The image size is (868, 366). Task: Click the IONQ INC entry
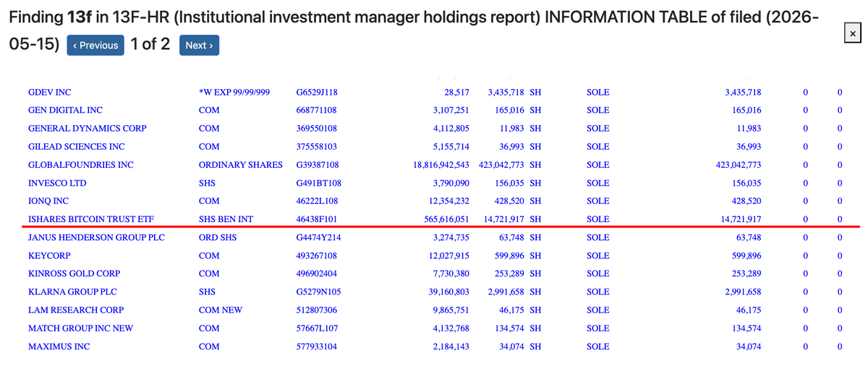[48, 201]
